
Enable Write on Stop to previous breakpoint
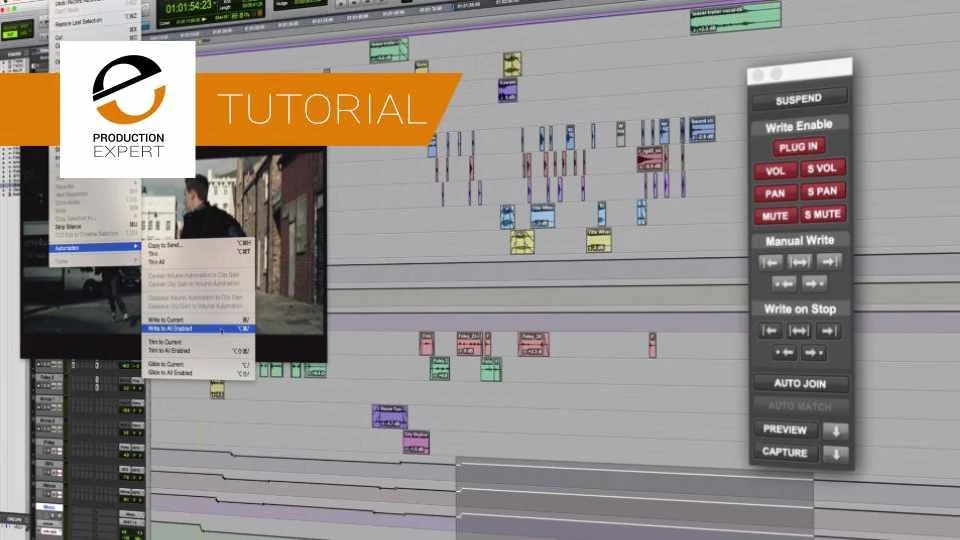784,353
